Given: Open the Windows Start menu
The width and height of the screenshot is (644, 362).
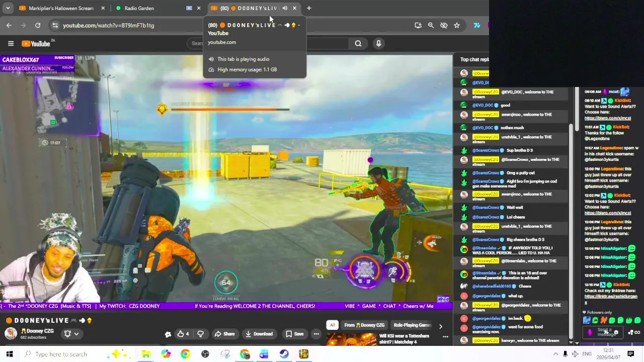Looking at the screenshot, I should click(x=10, y=354).
